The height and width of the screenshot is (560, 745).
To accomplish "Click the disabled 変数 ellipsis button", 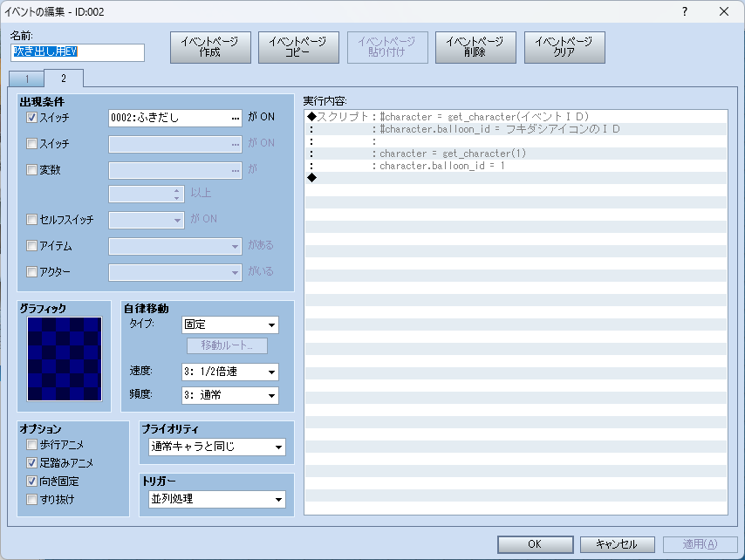I will [x=236, y=170].
